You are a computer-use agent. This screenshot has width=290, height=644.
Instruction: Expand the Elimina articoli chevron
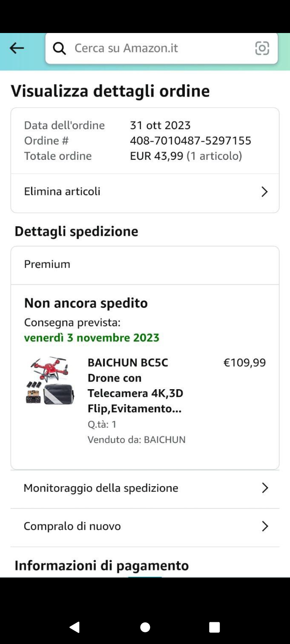point(264,192)
